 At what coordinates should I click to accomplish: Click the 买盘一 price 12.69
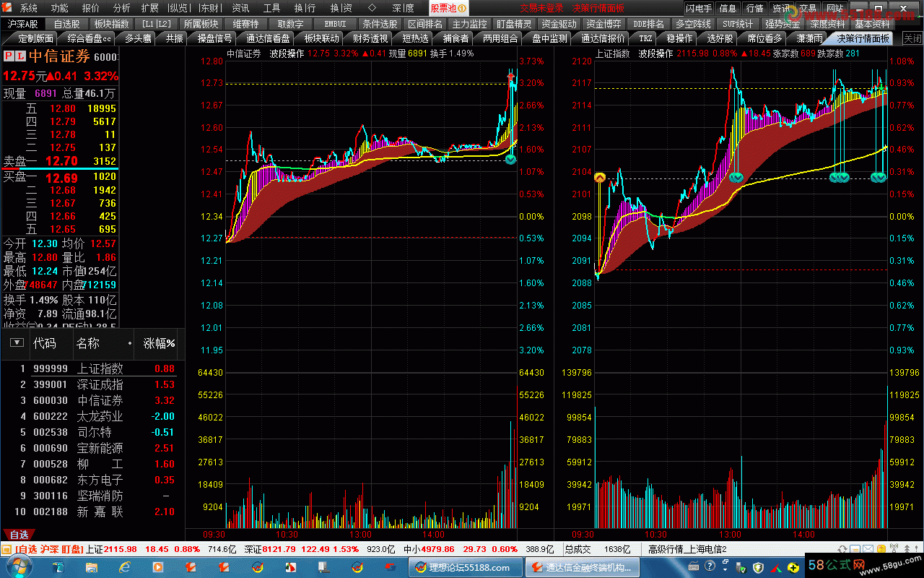click(x=61, y=177)
